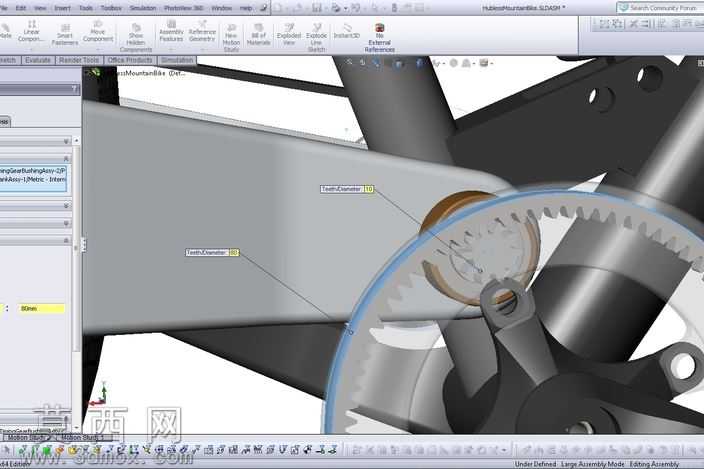Click the 80mm value field

42,308
